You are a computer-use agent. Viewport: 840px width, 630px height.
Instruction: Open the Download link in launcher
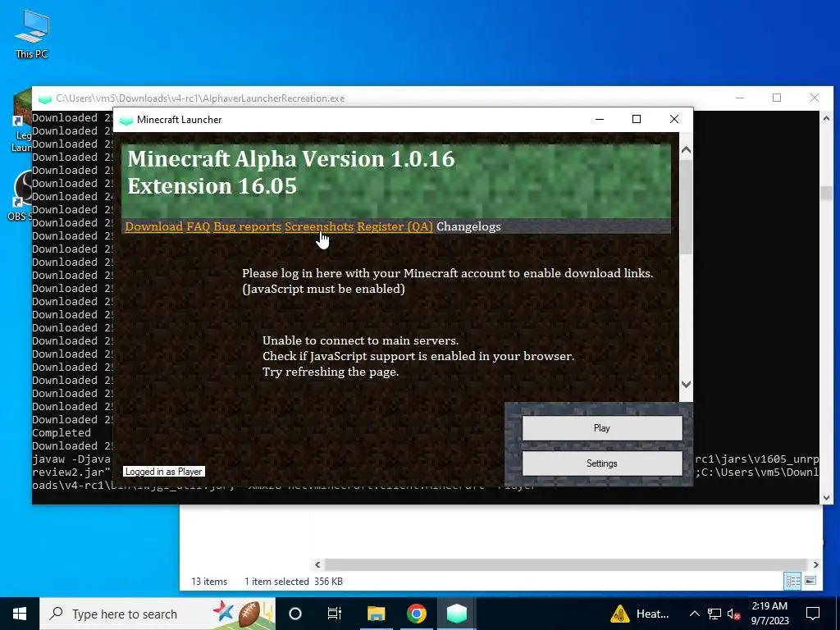coord(153,226)
